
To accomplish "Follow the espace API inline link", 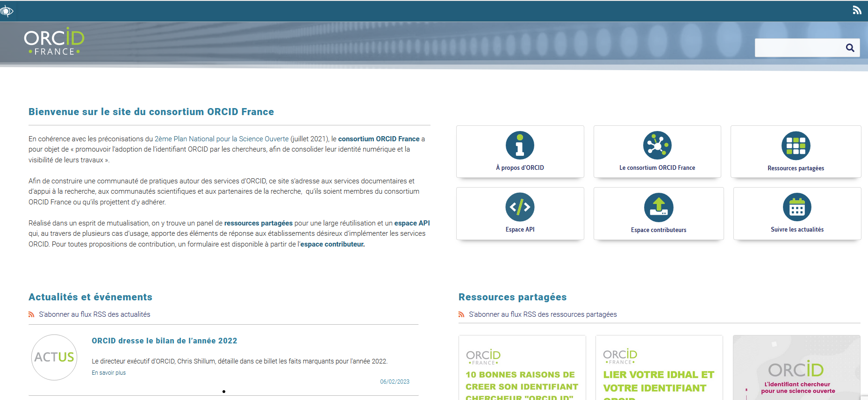I will (412, 223).
